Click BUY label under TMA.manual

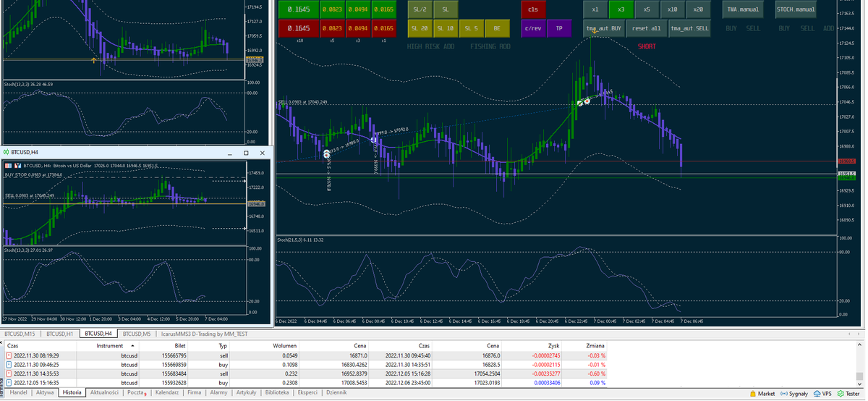(x=731, y=28)
